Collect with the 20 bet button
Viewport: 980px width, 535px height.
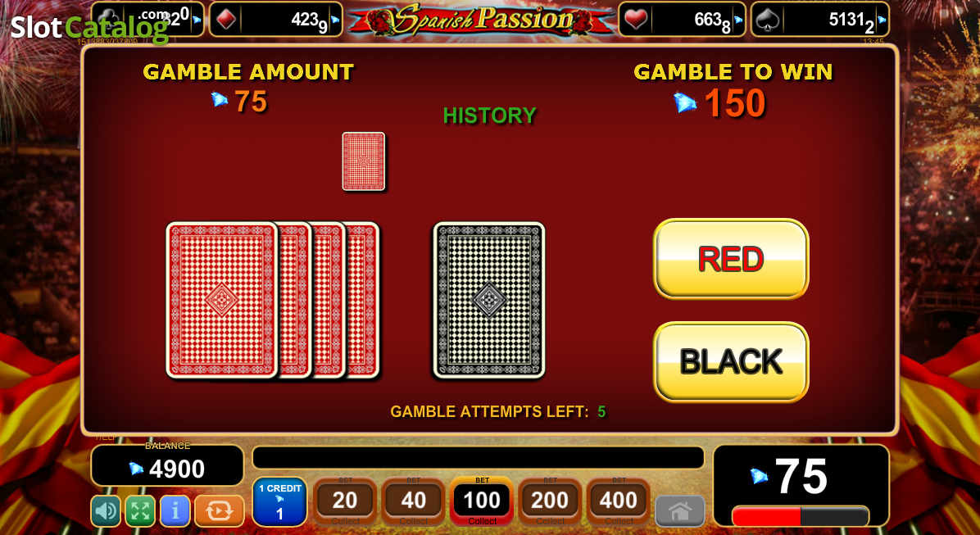coord(345,501)
